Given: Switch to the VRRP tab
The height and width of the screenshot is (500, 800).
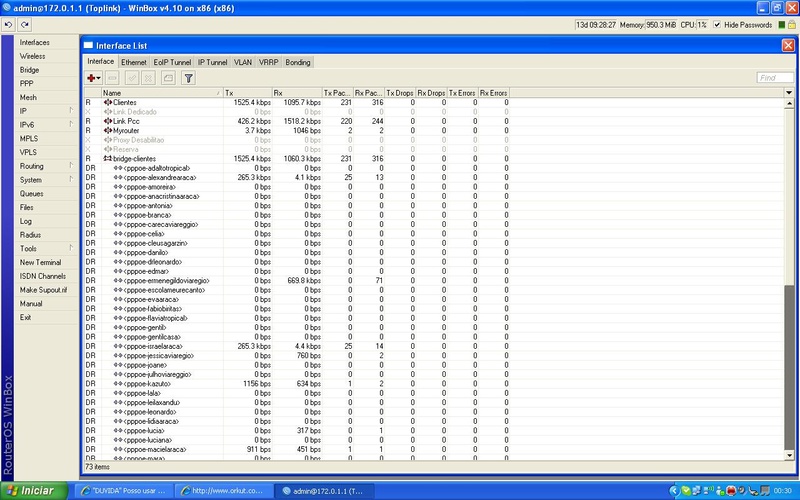Looking at the screenshot, I should [x=268, y=62].
